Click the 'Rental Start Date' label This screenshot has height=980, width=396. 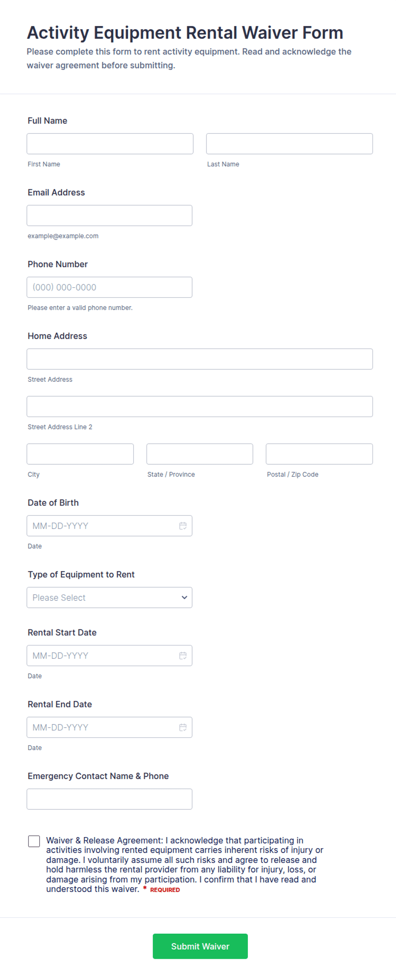click(x=62, y=633)
